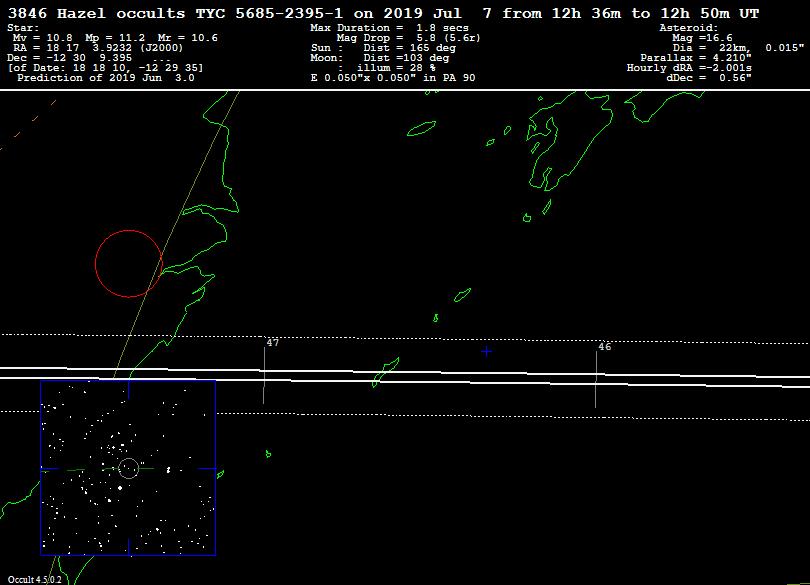This screenshot has height=585, width=810.
Task: Click the small island outline crossing the path
Action: click(385, 372)
